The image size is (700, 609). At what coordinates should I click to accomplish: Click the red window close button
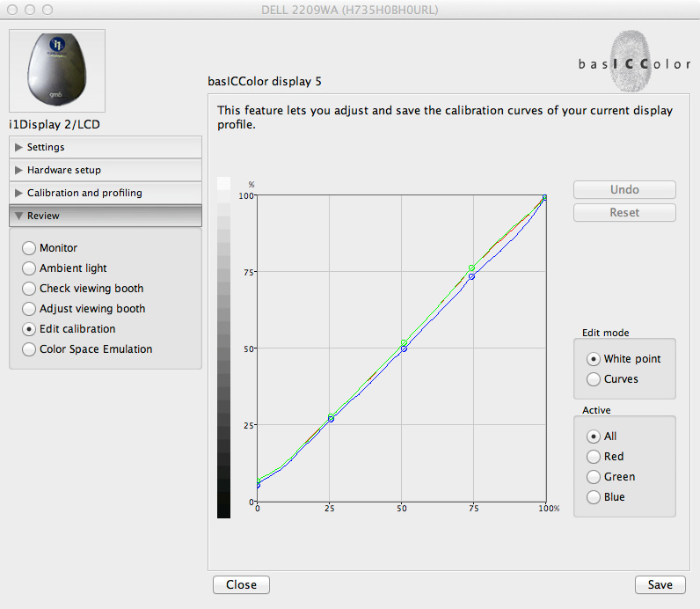tap(12, 10)
